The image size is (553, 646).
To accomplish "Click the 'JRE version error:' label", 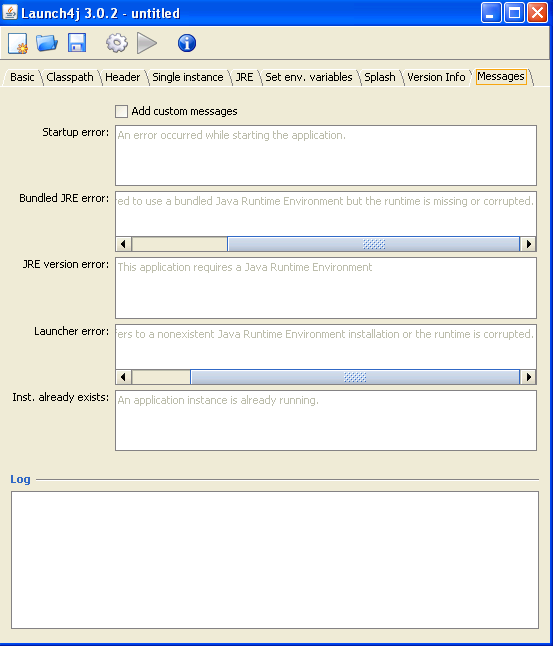I will (66, 264).
